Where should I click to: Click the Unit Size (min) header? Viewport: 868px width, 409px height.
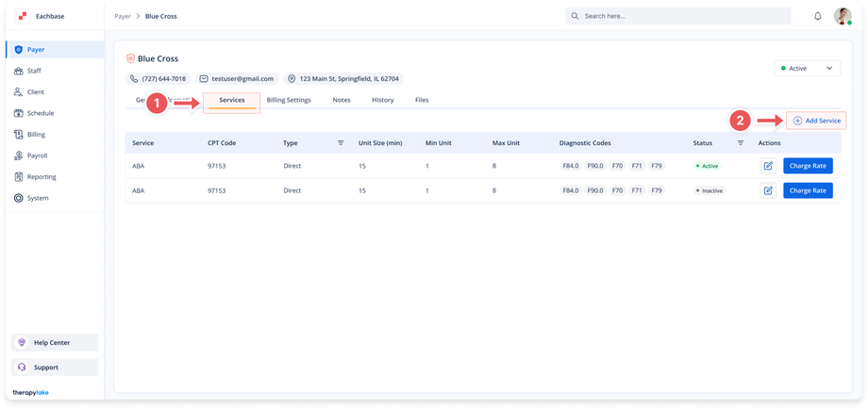(x=380, y=142)
